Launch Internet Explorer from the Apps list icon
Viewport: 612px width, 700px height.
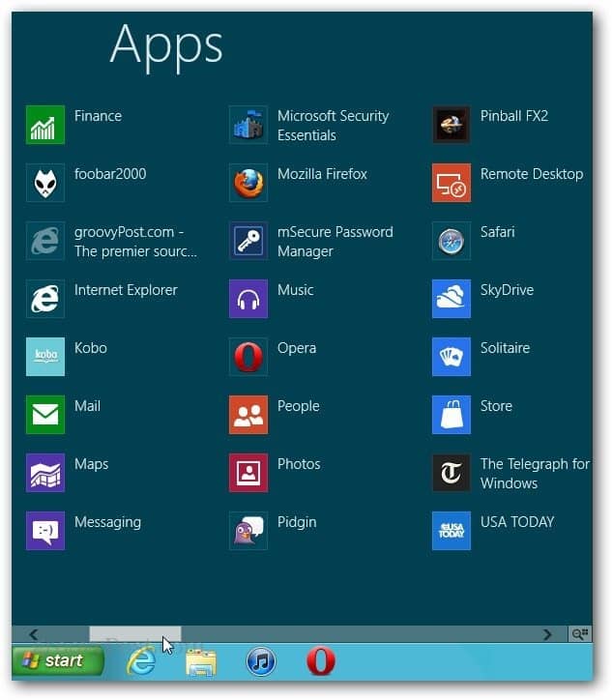coord(45,299)
